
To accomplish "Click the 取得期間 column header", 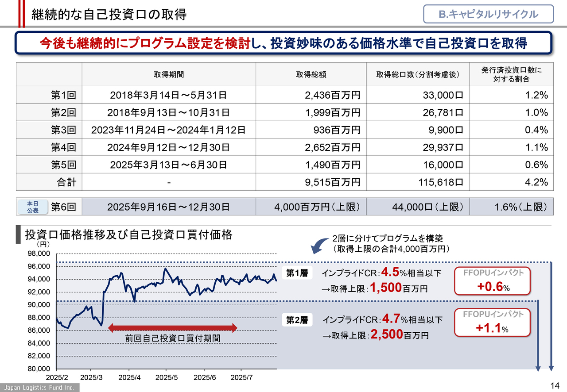I will [x=169, y=75].
